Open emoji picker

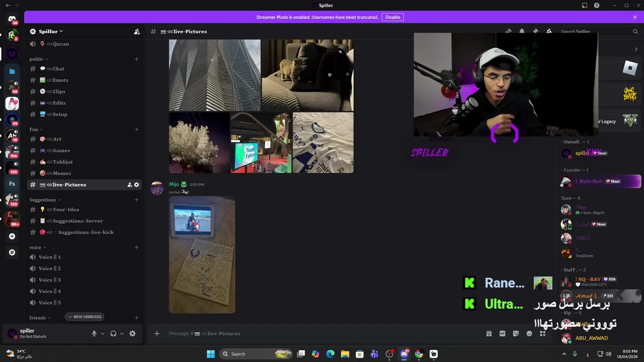pyautogui.click(x=529, y=333)
